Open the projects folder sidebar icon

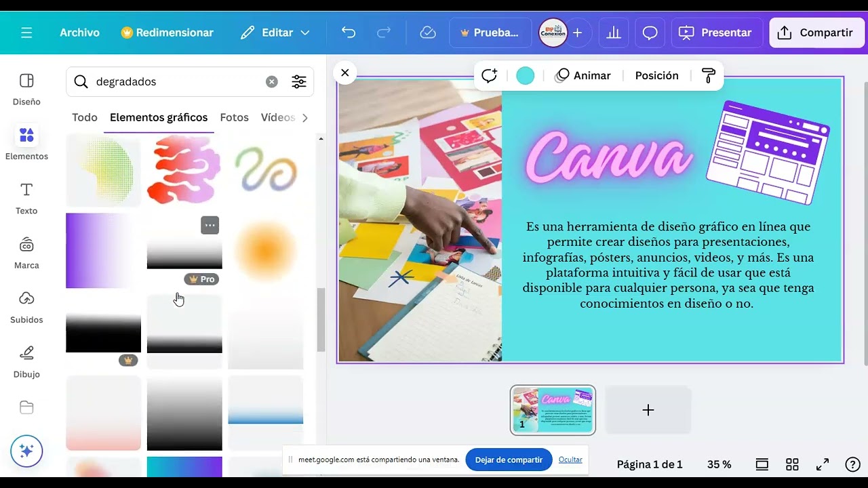point(26,407)
